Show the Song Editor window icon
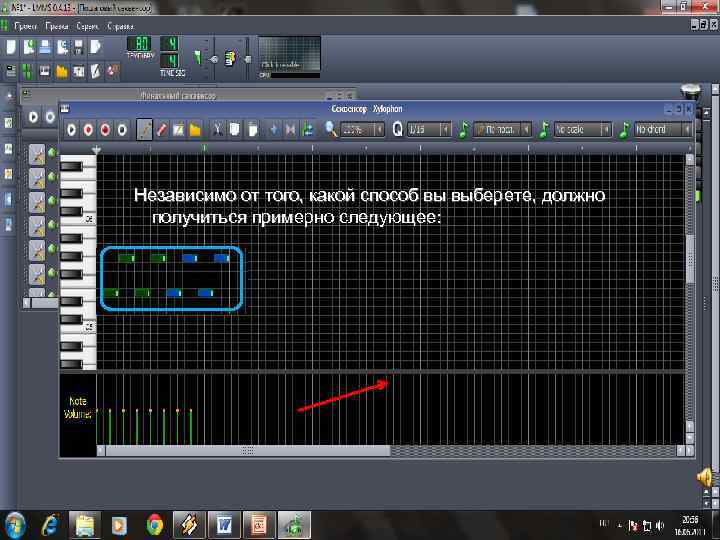This screenshot has width=720, height=540. tap(11, 72)
